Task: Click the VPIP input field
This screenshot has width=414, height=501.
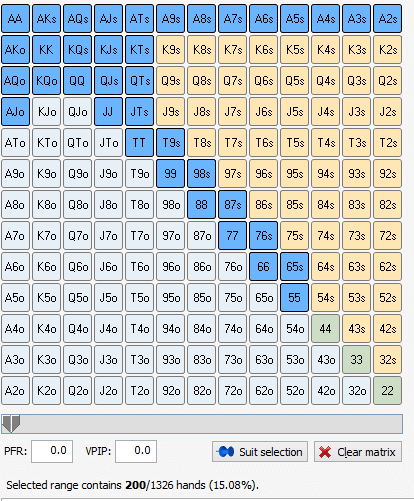Action: pos(136,451)
